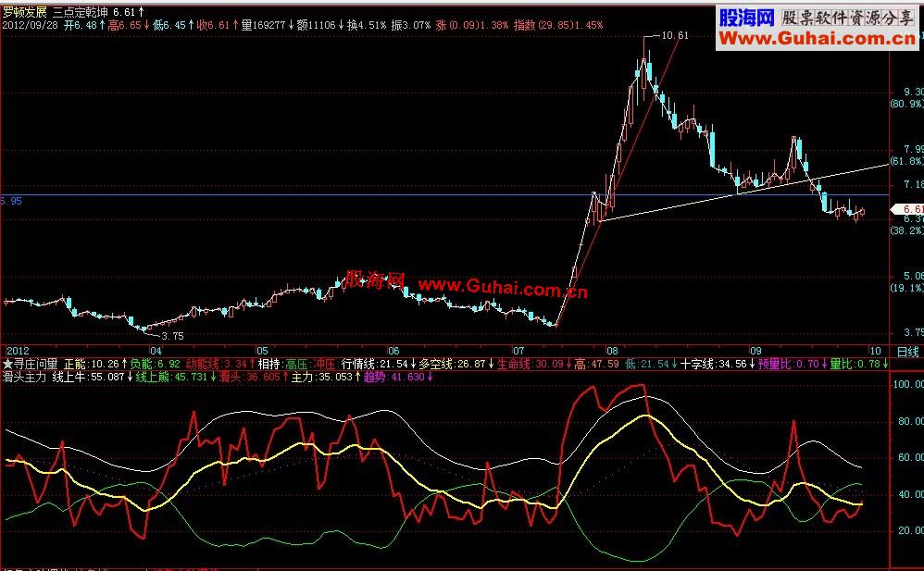Click the 罗顿发展 stock name
The image size is (924, 571).
point(25,12)
